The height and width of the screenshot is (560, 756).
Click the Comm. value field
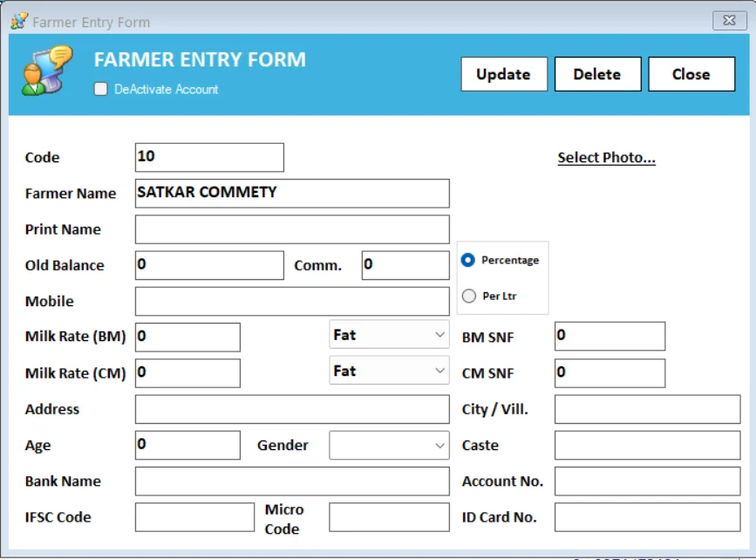(x=405, y=265)
